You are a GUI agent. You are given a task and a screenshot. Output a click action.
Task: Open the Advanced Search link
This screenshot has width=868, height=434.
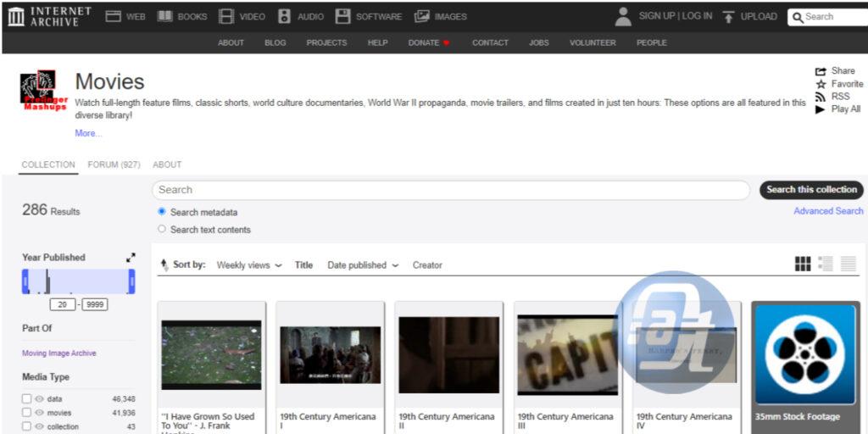pyautogui.click(x=828, y=211)
